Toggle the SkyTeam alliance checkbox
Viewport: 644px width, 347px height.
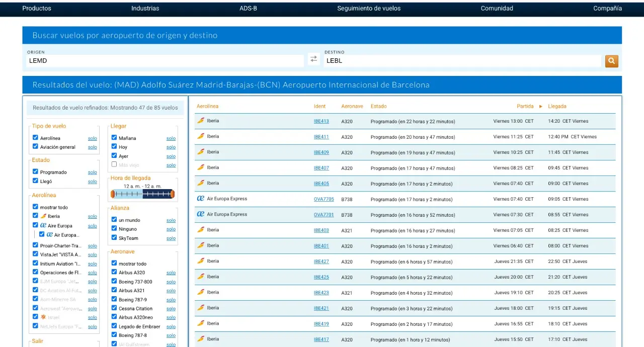click(x=114, y=238)
